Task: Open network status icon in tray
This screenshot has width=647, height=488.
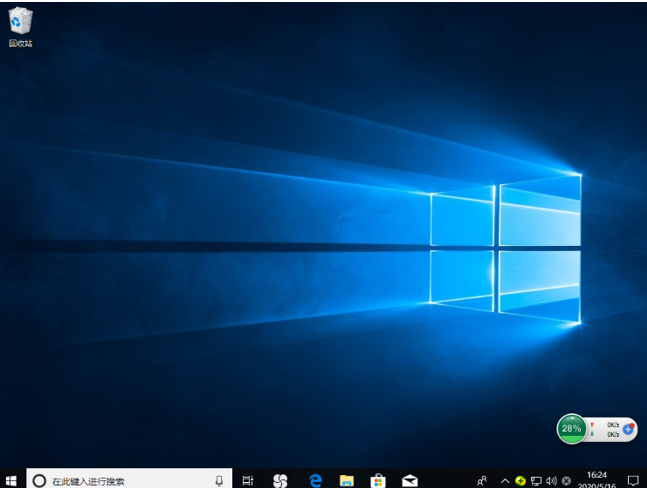Action: (x=536, y=481)
